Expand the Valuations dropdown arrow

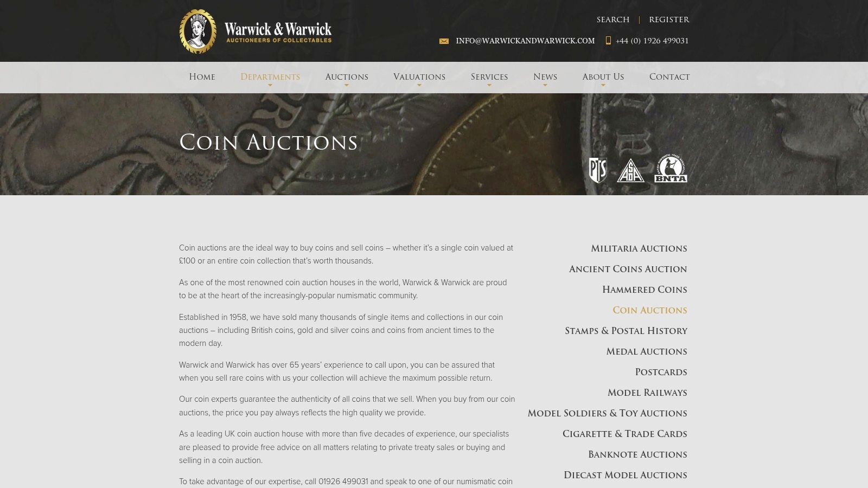click(419, 86)
